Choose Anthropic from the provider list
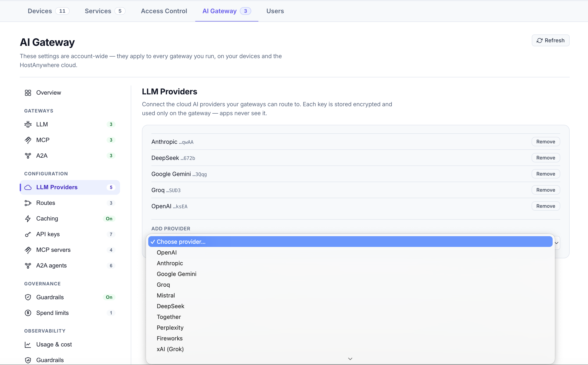The height and width of the screenshot is (365, 588). (350, 263)
